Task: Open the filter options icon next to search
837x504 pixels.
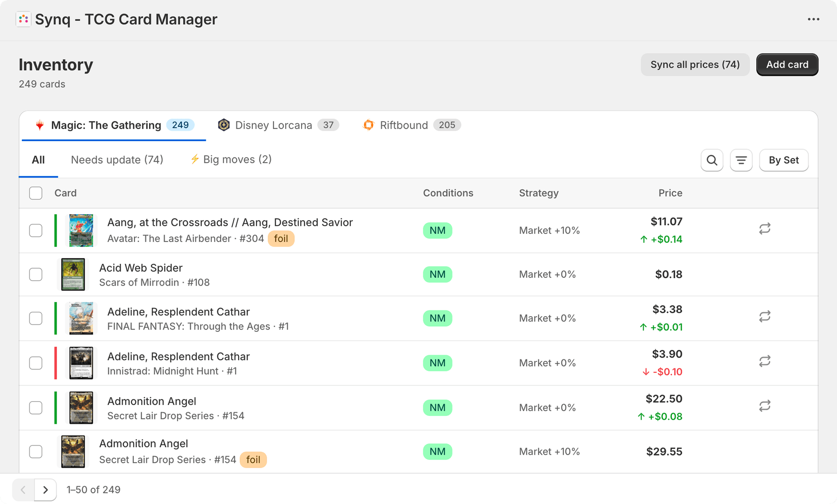Action: [741, 160]
